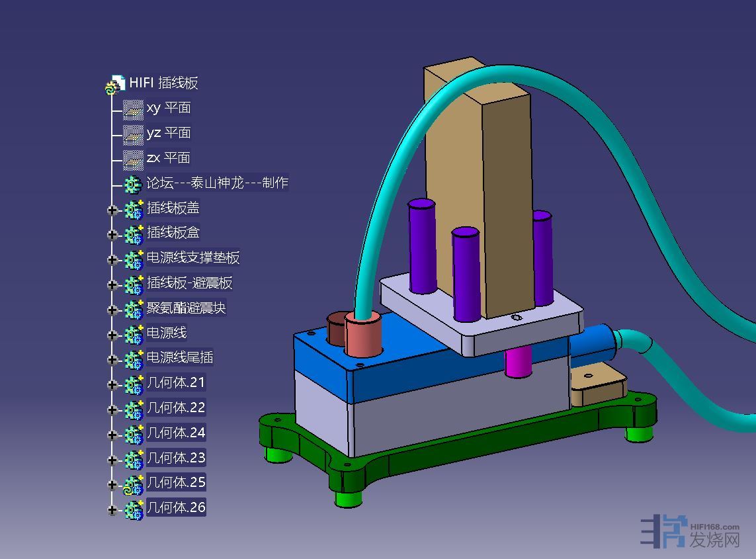The image size is (756, 559).
Task: Expand the 几何体.21 tree node
Action: pyautogui.click(x=112, y=384)
